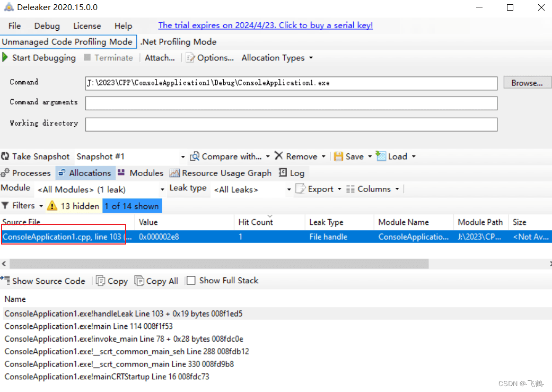
Task: Click the Modules purple blocks icon
Action: tap(121, 172)
